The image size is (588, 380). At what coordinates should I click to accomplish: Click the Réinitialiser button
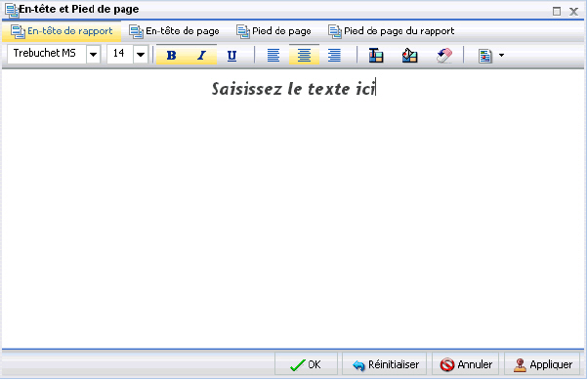pyautogui.click(x=385, y=364)
